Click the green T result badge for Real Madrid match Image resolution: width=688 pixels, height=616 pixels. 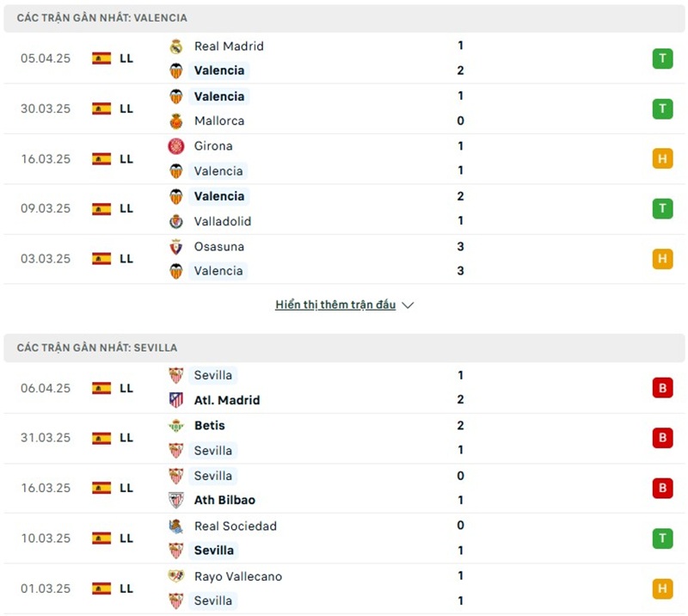(662, 59)
